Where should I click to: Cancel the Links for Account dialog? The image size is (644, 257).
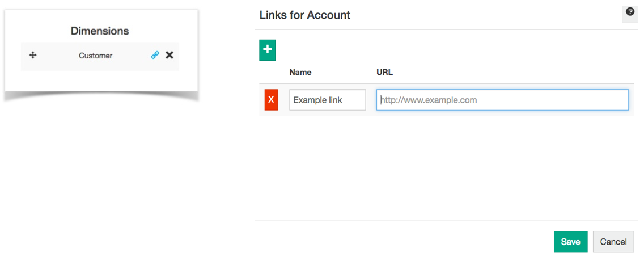(x=613, y=242)
